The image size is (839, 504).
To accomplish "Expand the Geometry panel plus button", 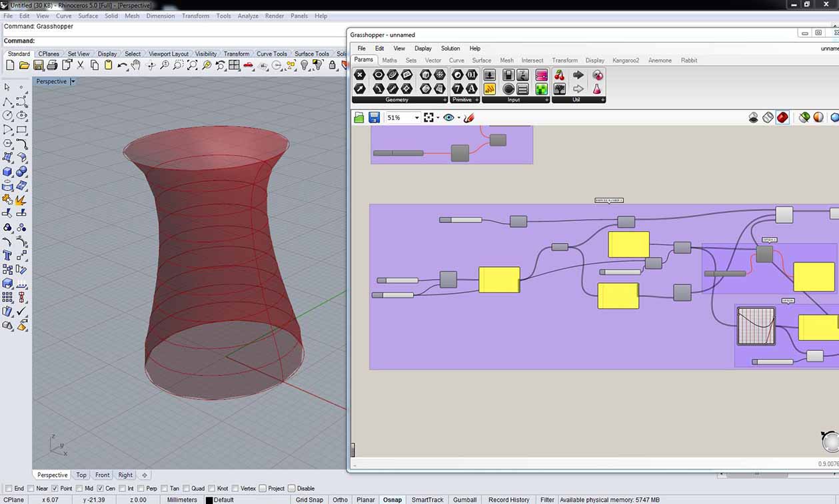I will pos(444,100).
